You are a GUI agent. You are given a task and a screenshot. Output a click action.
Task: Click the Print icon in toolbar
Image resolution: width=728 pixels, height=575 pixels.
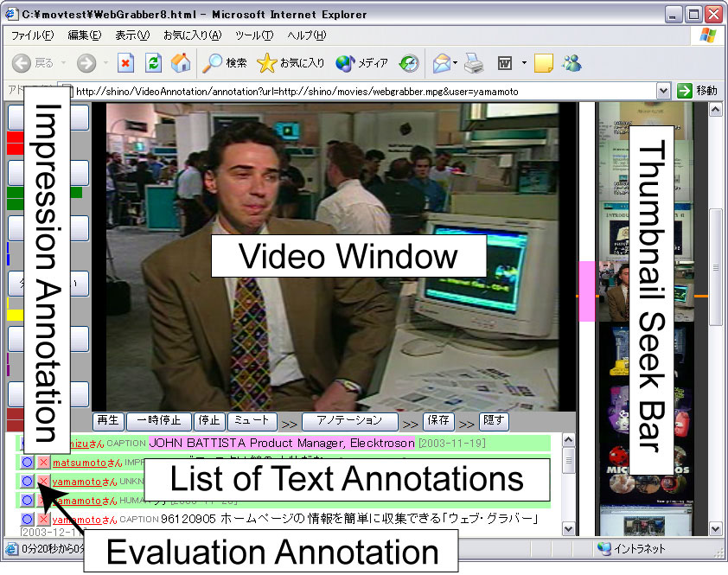click(x=473, y=63)
